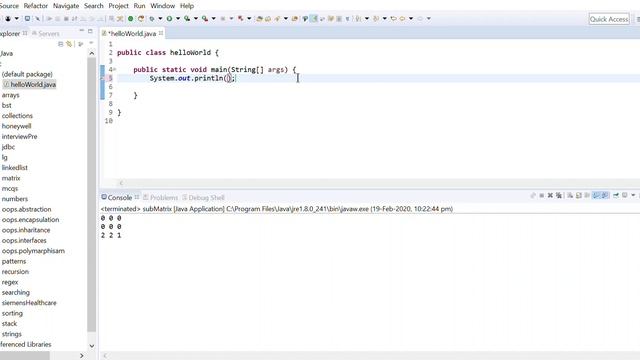Switch to the Problems tab
This screenshot has height=360, width=640.
pos(160,198)
